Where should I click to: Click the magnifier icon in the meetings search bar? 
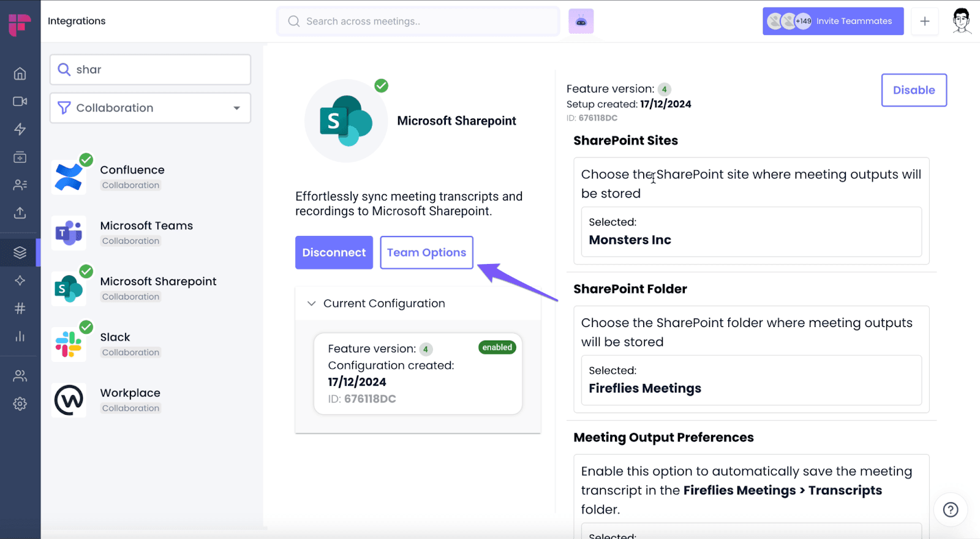tap(294, 21)
